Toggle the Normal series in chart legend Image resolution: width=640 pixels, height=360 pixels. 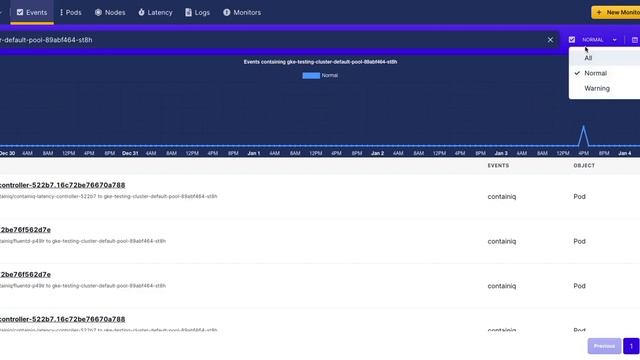tap(320, 75)
